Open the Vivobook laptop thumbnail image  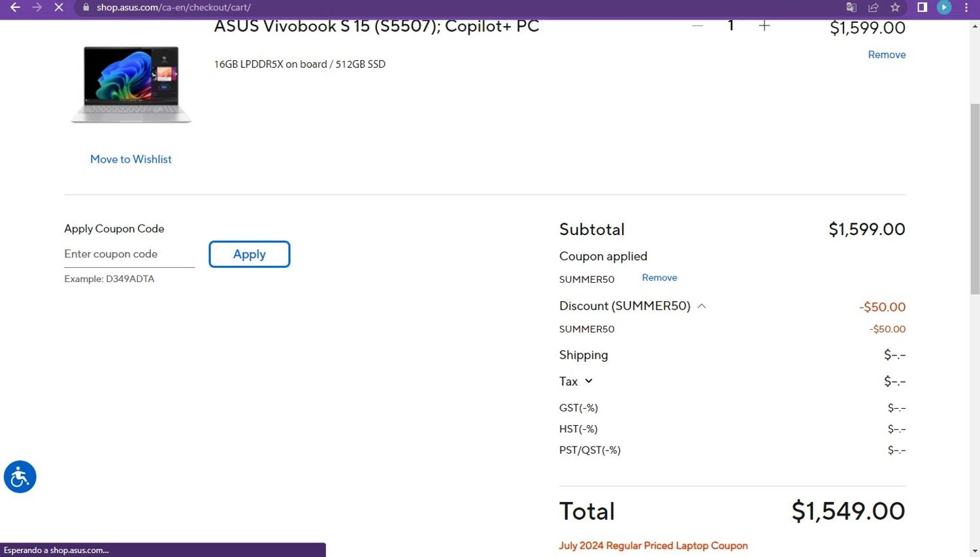[x=131, y=84]
